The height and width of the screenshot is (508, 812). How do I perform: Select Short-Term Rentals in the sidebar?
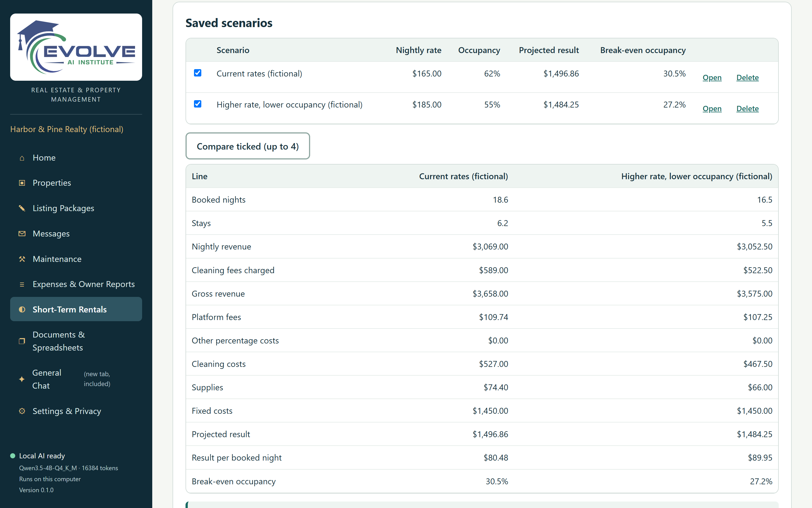[76, 309]
